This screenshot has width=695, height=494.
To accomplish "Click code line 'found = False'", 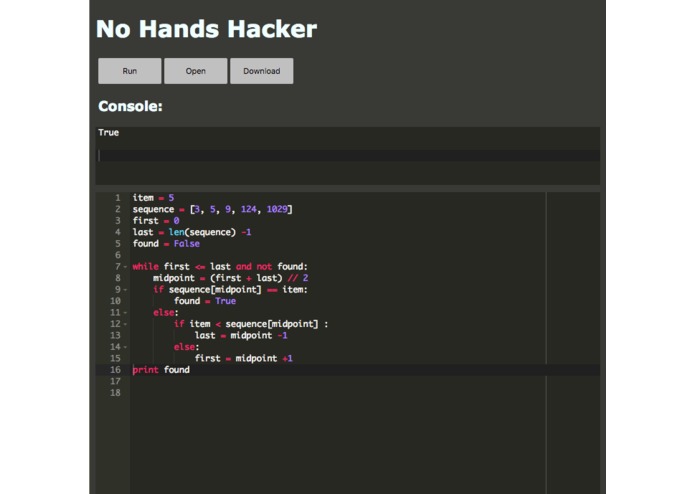I will 166,244.
